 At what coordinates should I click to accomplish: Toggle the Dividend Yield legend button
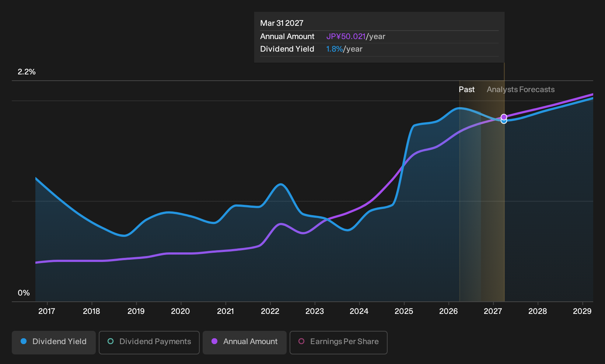tap(54, 343)
